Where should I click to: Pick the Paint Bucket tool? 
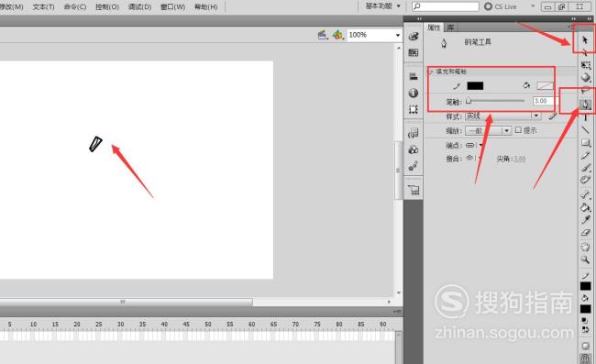click(x=585, y=207)
